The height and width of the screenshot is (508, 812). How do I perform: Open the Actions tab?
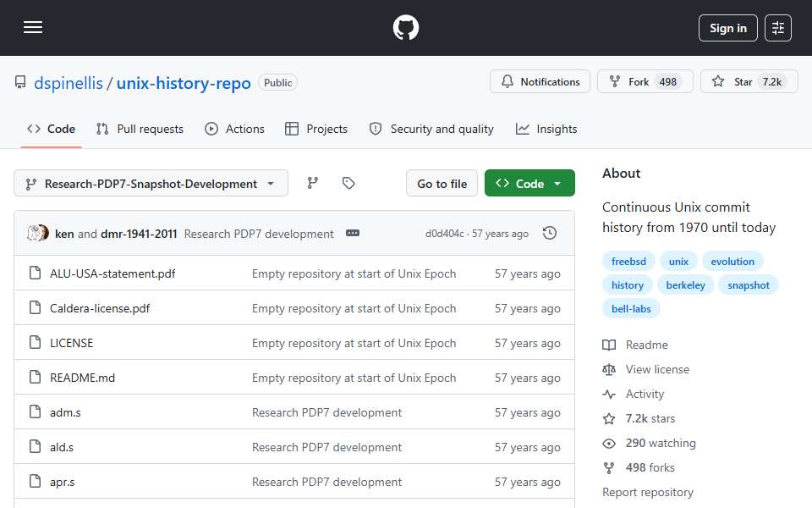coord(234,129)
